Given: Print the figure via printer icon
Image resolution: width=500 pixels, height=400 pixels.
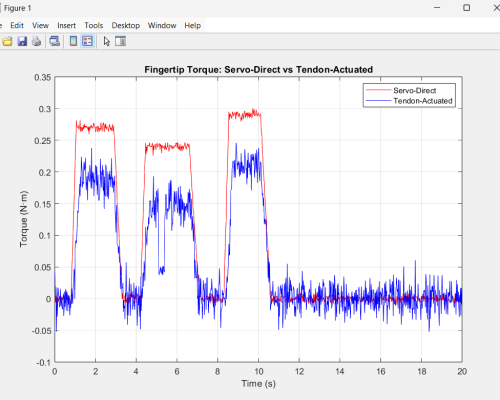Looking at the screenshot, I should 36,41.
